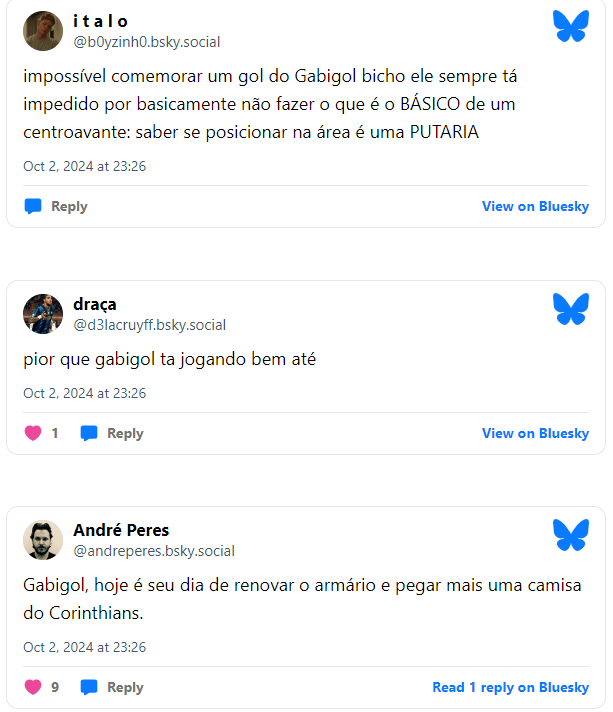Image resolution: width=613 pixels, height=712 pixels.
Task: Click Bluesky butterfly logo on André Peres's post
Action: (x=570, y=535)
